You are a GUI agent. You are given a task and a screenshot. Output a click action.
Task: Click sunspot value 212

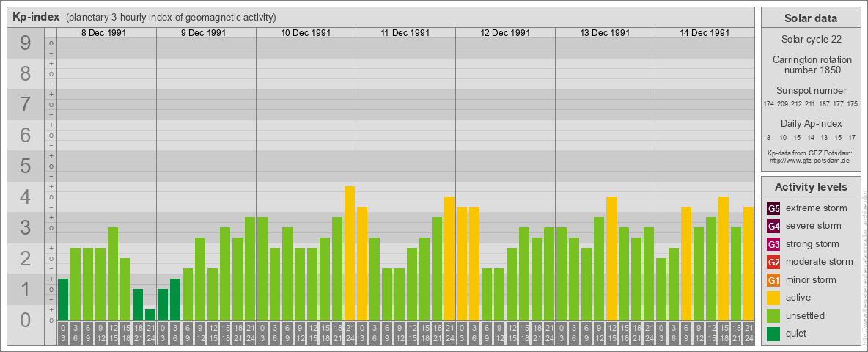click(x=797, y=104)
